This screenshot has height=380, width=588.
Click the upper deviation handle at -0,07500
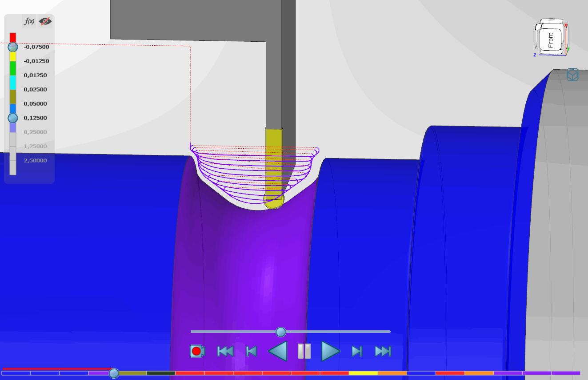click(13, 47)
